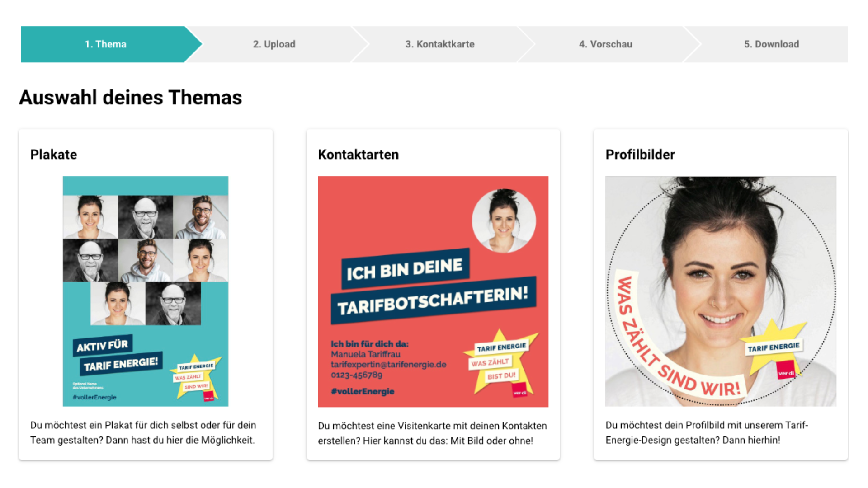This screenshot has height=488, width=868.
Task: Click the yellow star badge on poster
Action: pyautogui.click(x=196, y=377)
